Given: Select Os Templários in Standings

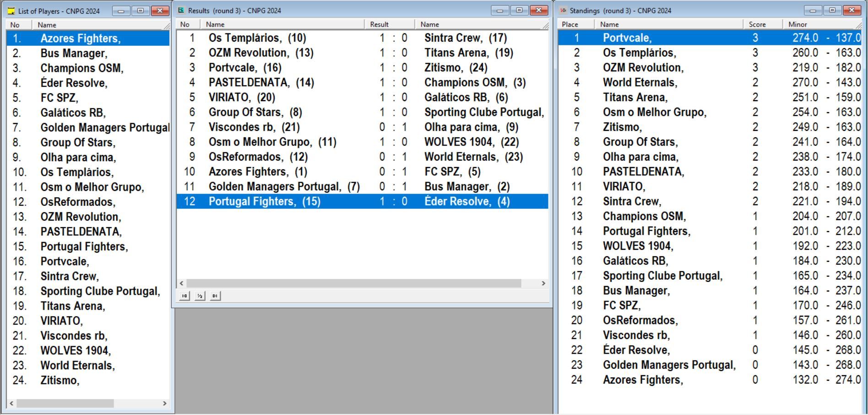Looking at the screenshot, I should [x=710, y=53].
